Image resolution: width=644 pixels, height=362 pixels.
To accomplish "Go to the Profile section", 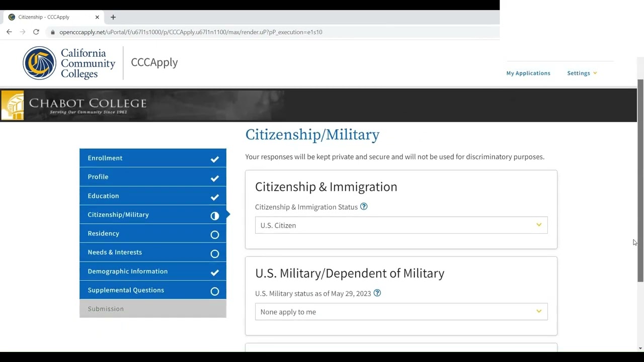I will tap(153, 177).
